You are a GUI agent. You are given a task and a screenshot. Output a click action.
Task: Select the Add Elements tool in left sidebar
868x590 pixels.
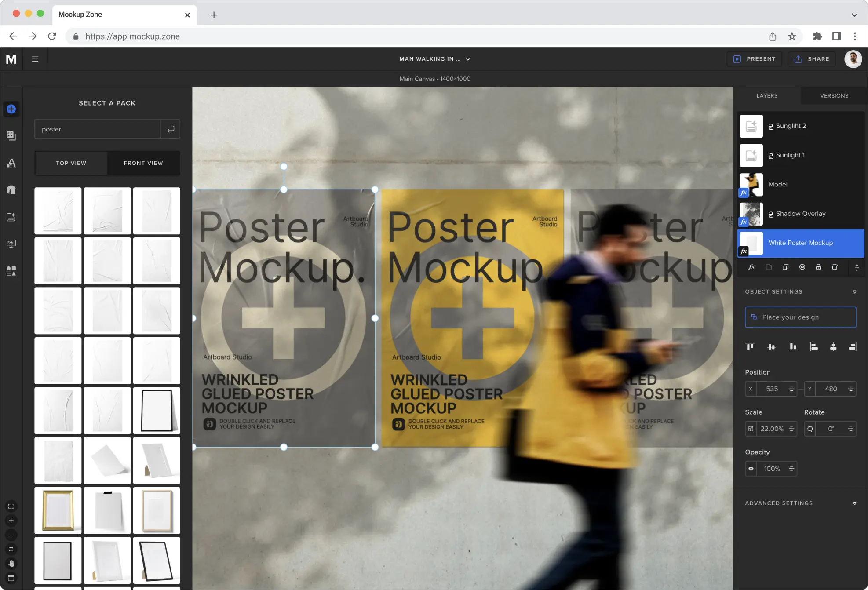click(x=11, y=109)
